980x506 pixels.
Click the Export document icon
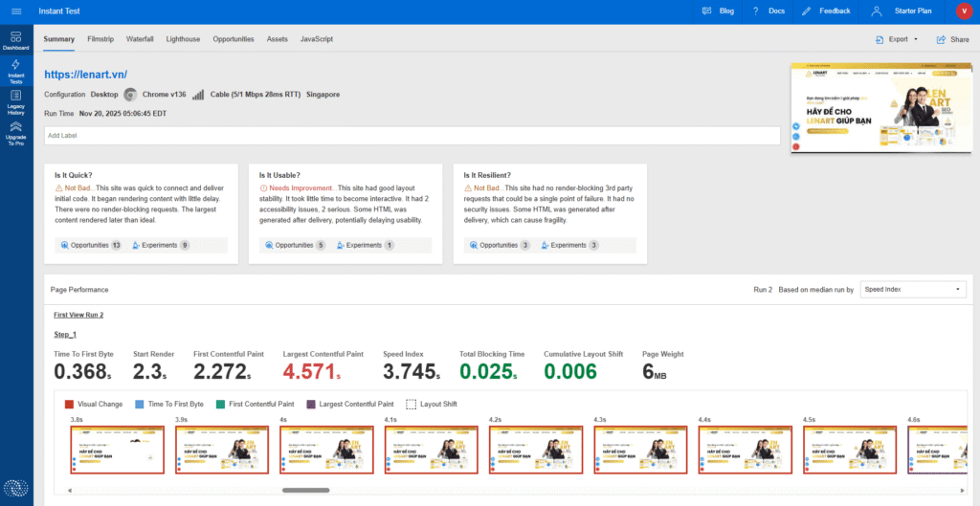coord(880,39)
